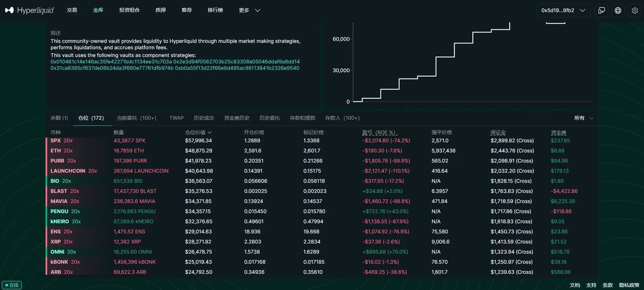Screen dimensions: 644x290
Task: Go to 推荐 page
Action: (187, 10)
